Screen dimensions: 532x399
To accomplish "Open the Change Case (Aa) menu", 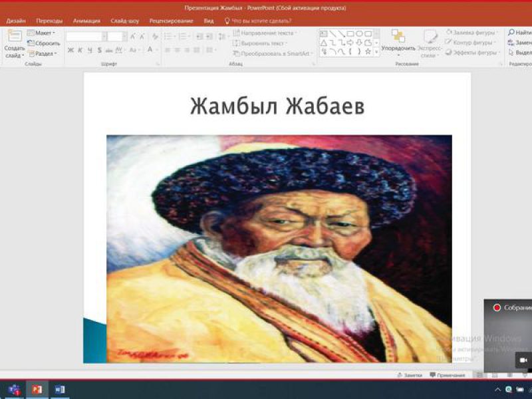I will 134,51.
